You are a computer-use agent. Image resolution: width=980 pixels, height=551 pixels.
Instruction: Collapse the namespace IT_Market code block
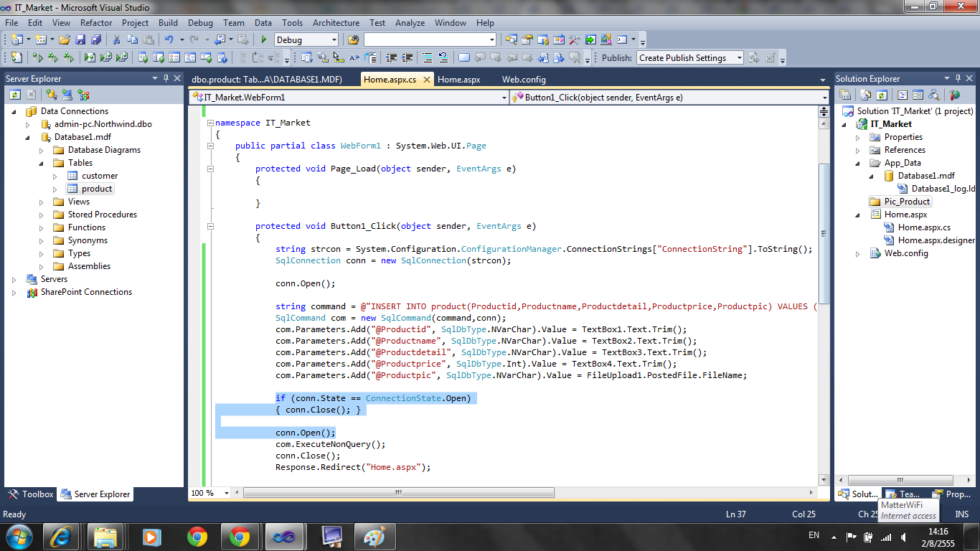coord(210,123)
